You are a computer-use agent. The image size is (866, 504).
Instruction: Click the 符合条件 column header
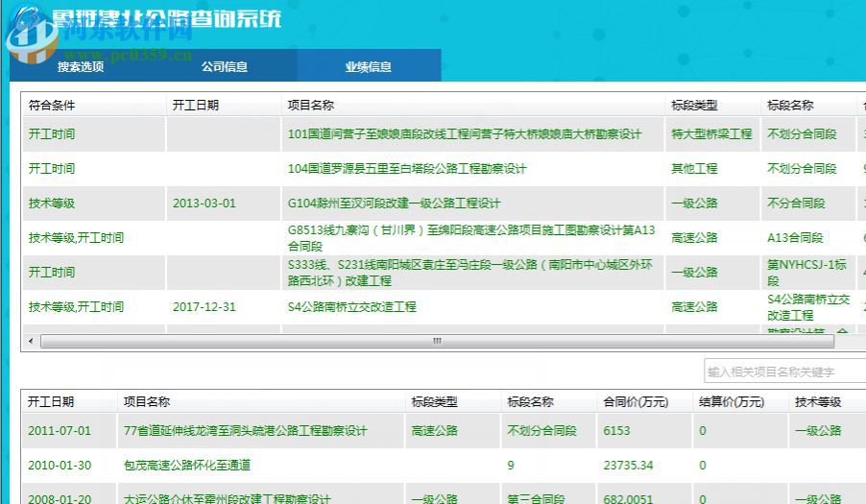coord(93,105)
